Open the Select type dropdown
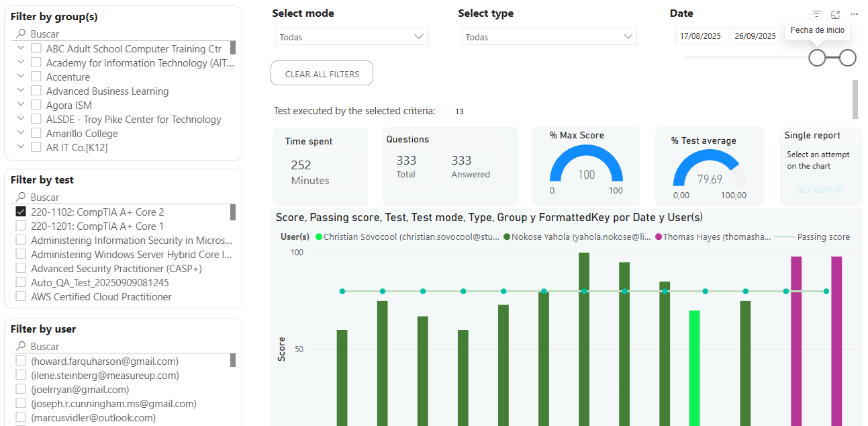Screen dimensions: 868x426 pos(548,37)
